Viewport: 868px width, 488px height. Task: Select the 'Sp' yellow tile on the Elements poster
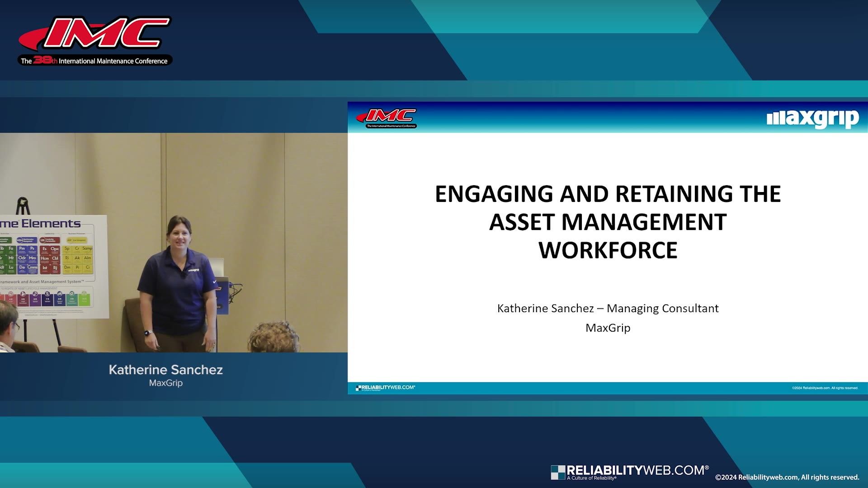pyautogui.click(x=67, y=249)
